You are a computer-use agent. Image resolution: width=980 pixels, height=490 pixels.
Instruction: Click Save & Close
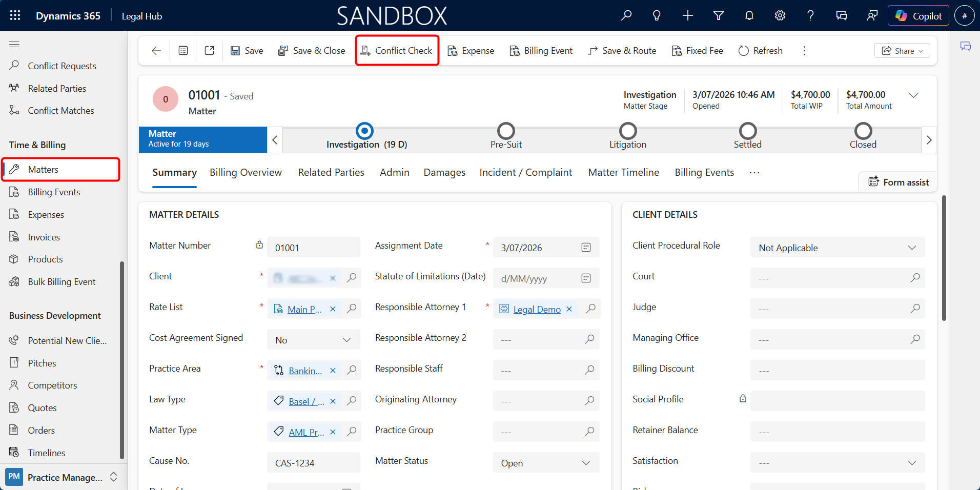click(x=312, y=51)
